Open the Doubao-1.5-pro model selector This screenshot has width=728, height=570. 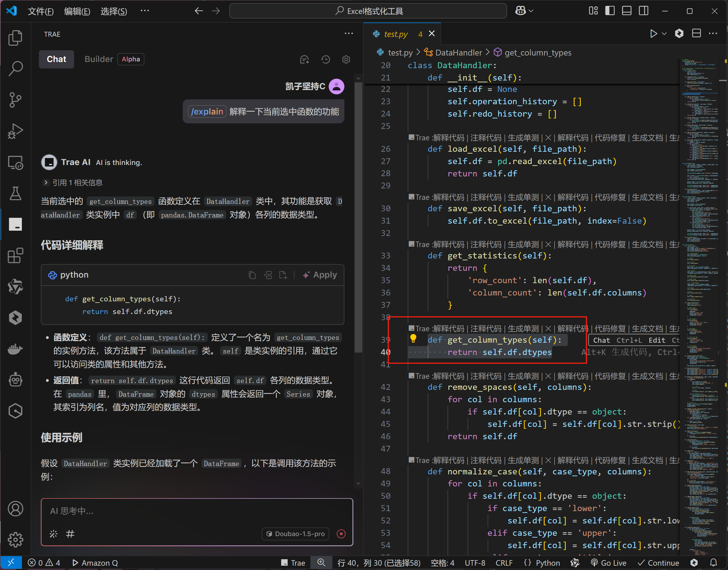point(296,534)
